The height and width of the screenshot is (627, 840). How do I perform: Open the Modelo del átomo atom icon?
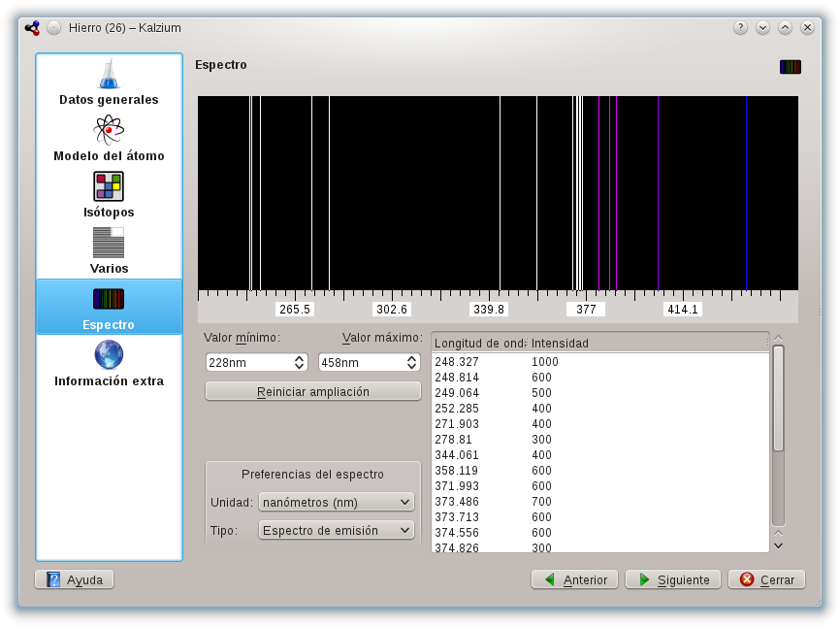click(109, 130)
